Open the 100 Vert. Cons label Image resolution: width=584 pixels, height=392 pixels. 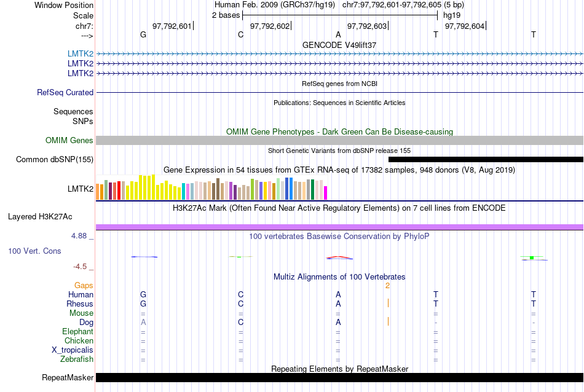coord(34,251)
